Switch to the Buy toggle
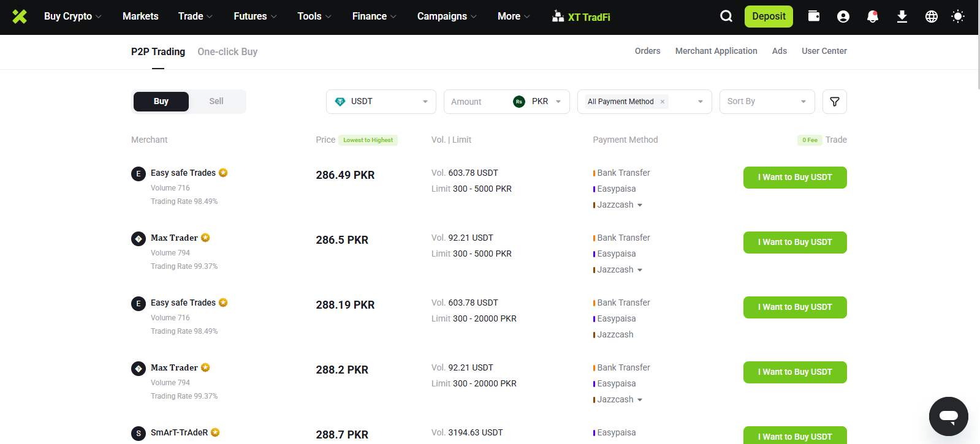 click(161, 102)
